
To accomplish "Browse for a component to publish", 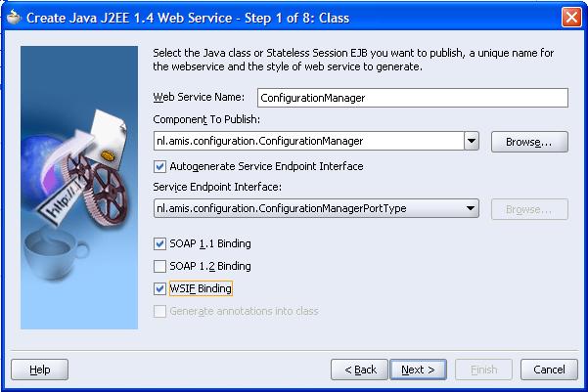I will point(529,142).
